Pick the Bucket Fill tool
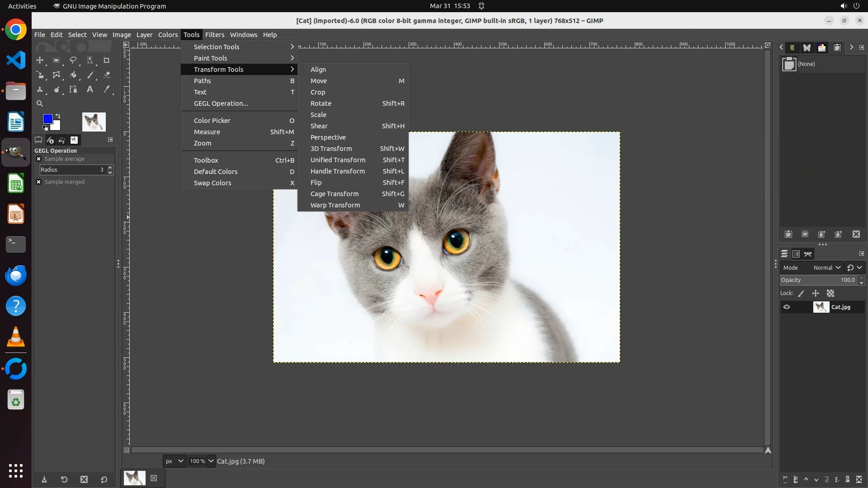The height and width of the screenshot is (488, 868). coord(73,75)
